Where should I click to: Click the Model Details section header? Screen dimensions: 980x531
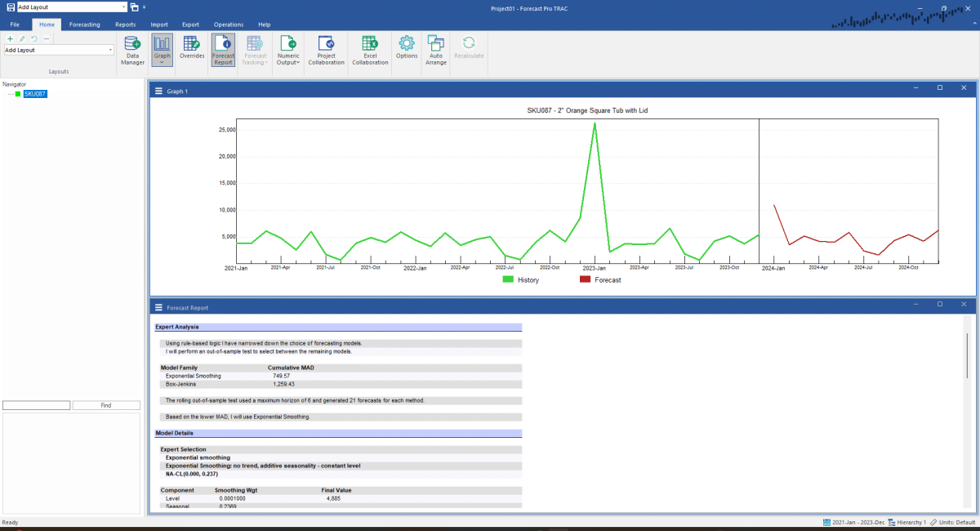pos(338,433)
